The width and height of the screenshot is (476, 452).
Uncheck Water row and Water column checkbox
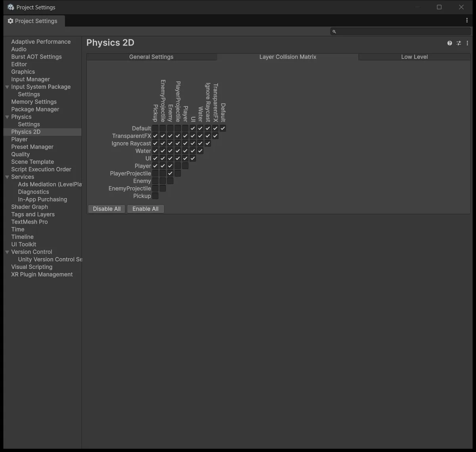(x=200, y=151)
